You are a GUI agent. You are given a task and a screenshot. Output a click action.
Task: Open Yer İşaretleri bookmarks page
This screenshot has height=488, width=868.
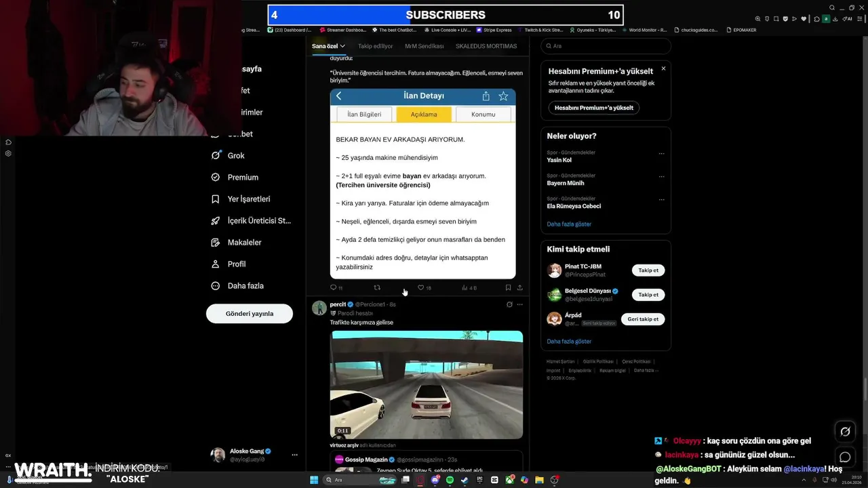[240, 199]
